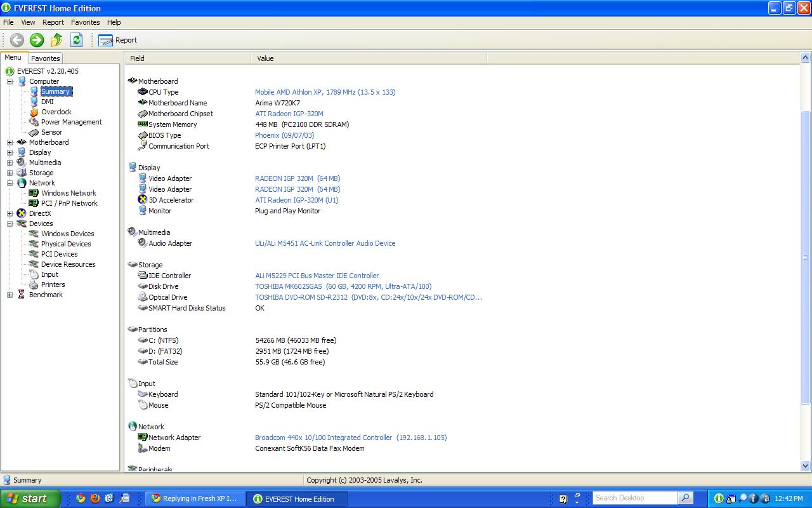The height and width of the screenshot is (508, 812).
Task: Click the Printers icon in tree
Action: 34,284
